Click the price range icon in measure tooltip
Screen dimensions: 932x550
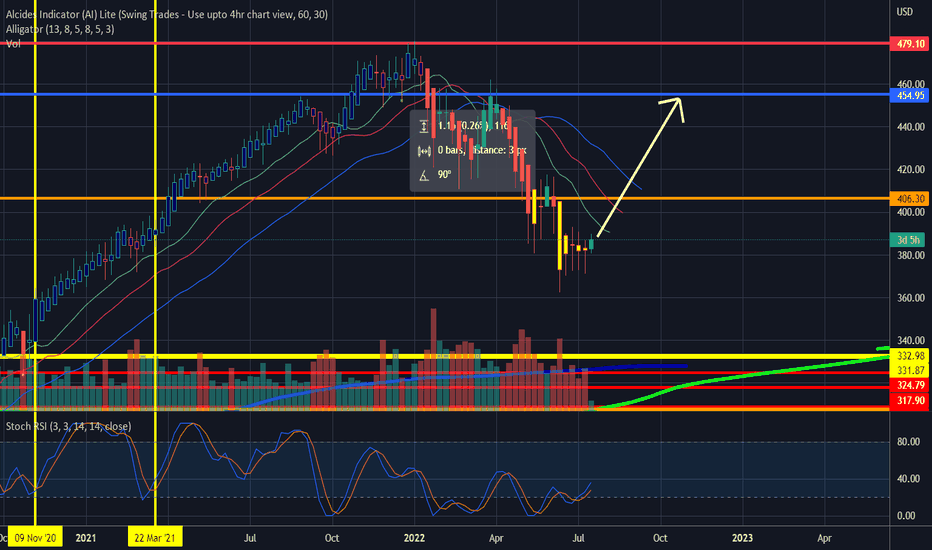[424, 126]
